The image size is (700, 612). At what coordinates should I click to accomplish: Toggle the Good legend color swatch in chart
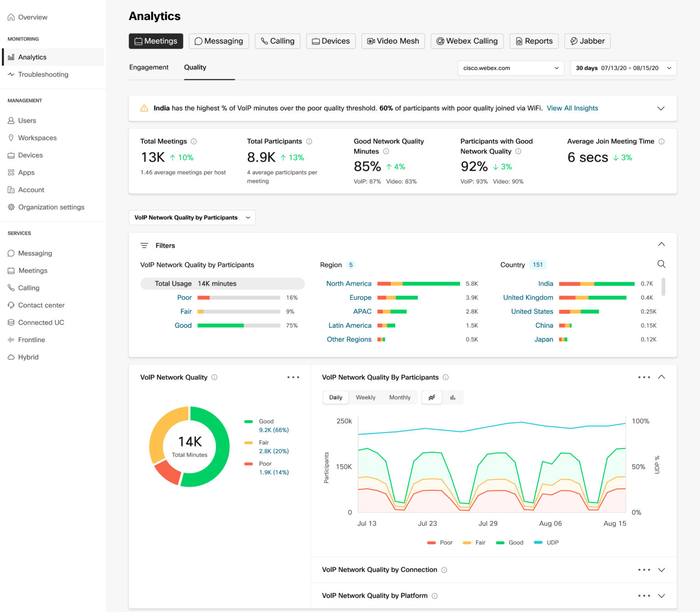tap(500, 543)
